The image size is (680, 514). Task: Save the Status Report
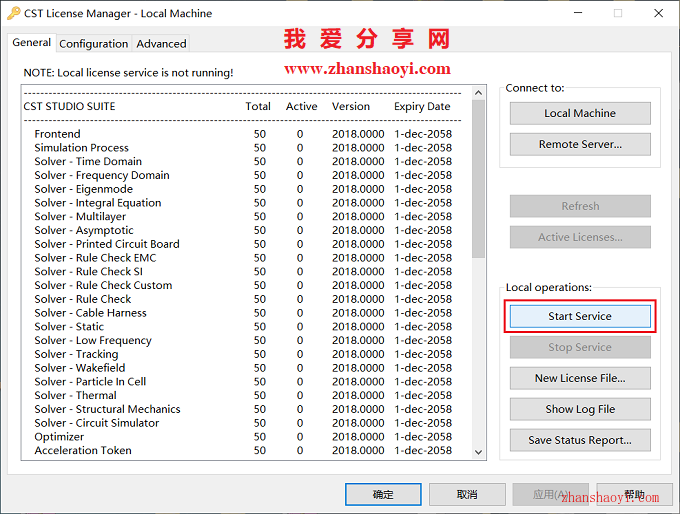click(x=580, y=440)
